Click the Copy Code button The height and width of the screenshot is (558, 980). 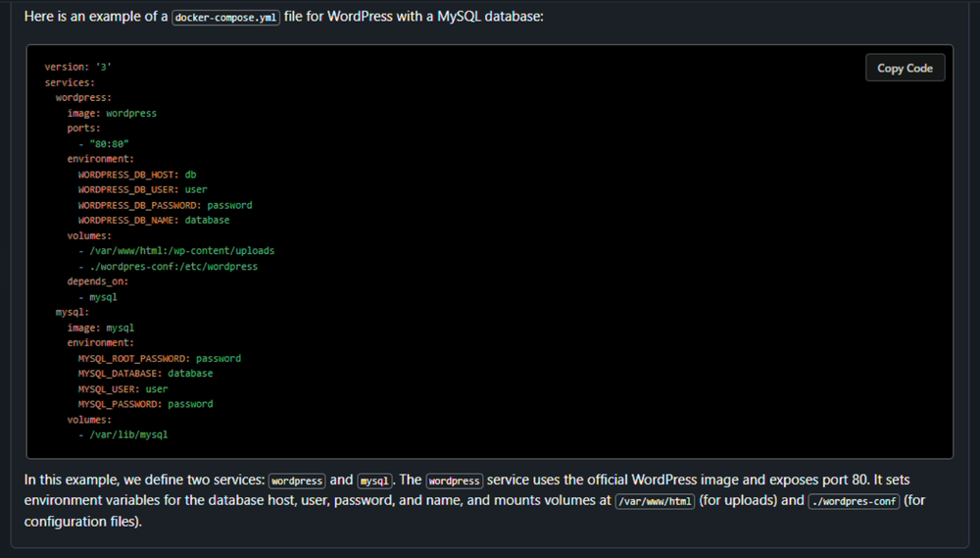(x=905, y=68)
